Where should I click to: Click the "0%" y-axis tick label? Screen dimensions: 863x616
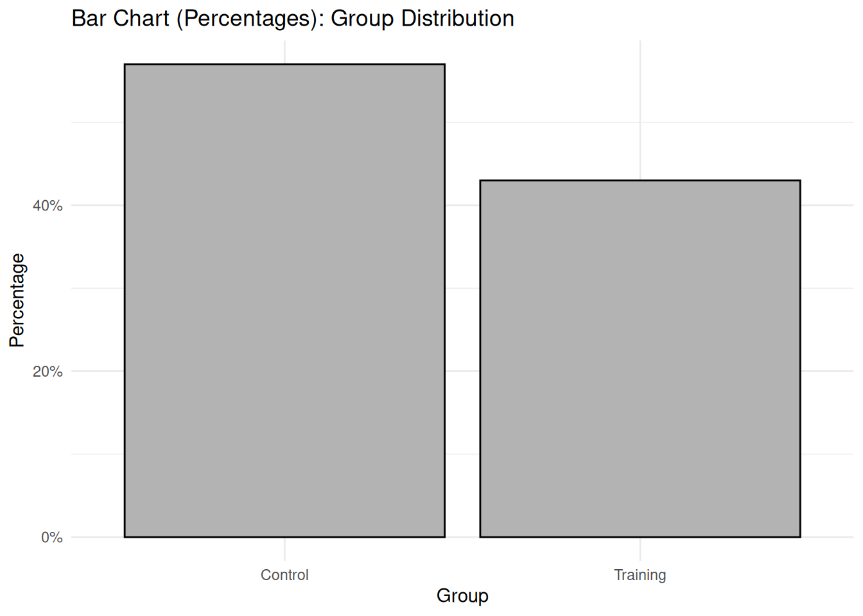51,537
